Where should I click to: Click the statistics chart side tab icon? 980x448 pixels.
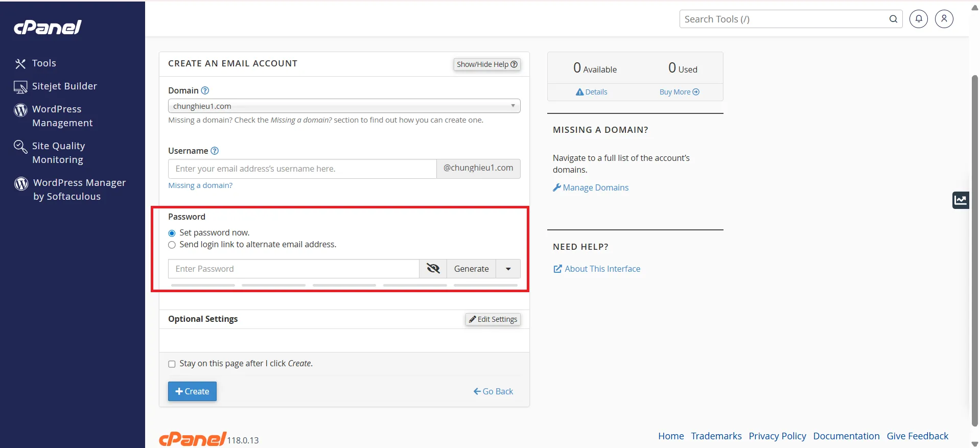pyautogui.click(x=961, y=200)
